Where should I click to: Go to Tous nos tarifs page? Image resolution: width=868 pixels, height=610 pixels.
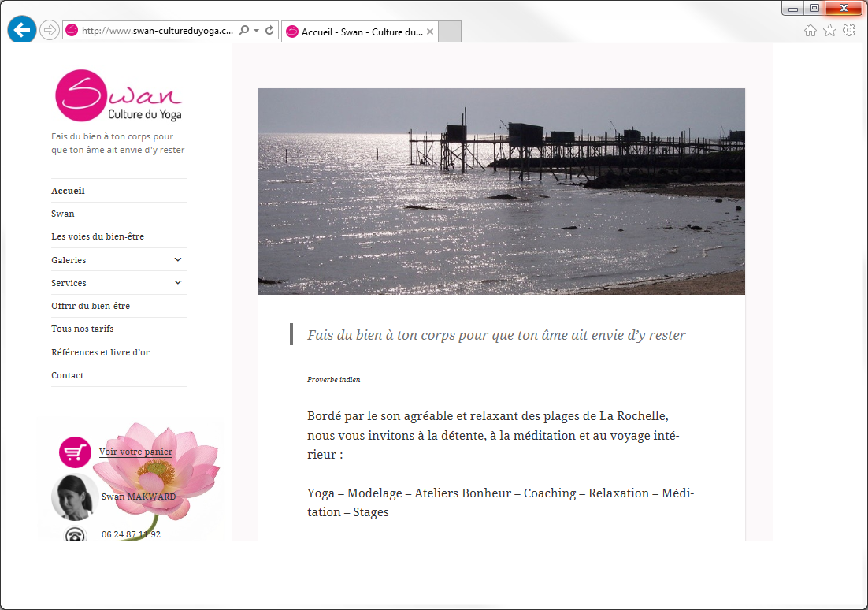point(83,329)
